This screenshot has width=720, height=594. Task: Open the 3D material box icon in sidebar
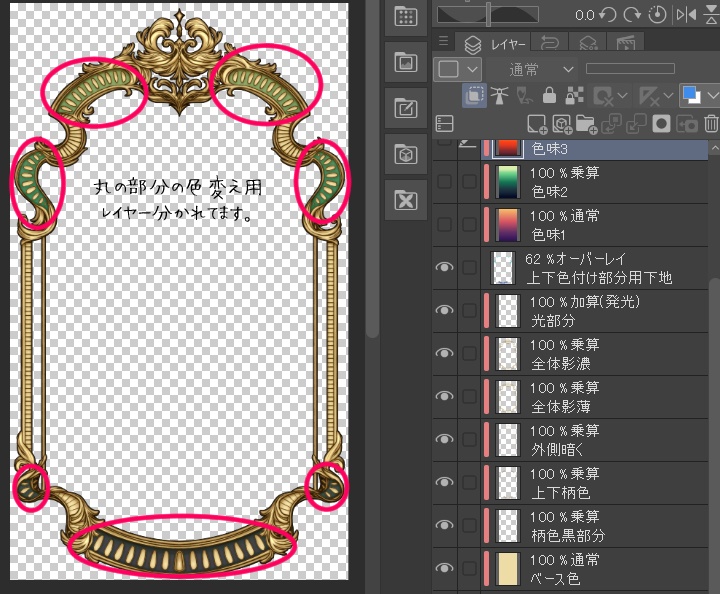pyautogui.click(x=406, y=154)
